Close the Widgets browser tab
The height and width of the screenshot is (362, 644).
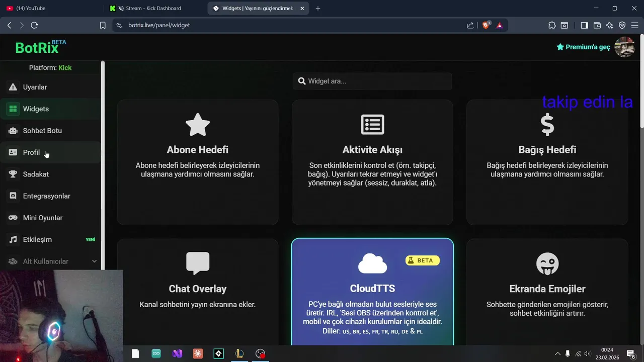(302, 8)
